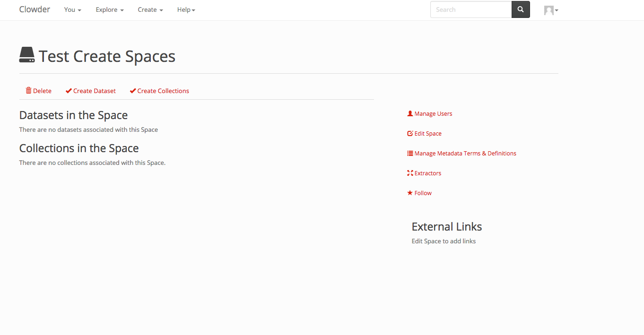Viewport: 644px width, 335px height.
Task: Expand the You dropdown menu
Action: (72, 9)
